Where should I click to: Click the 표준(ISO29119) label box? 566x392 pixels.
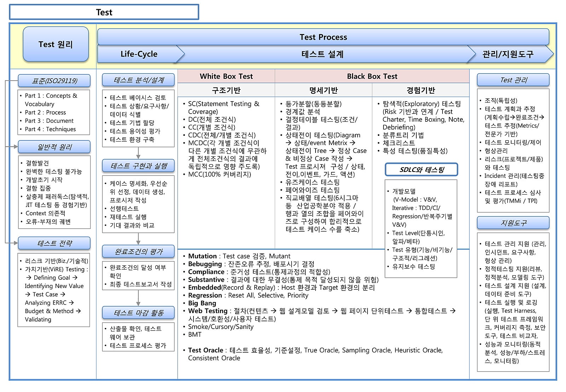tap(54, 81)
